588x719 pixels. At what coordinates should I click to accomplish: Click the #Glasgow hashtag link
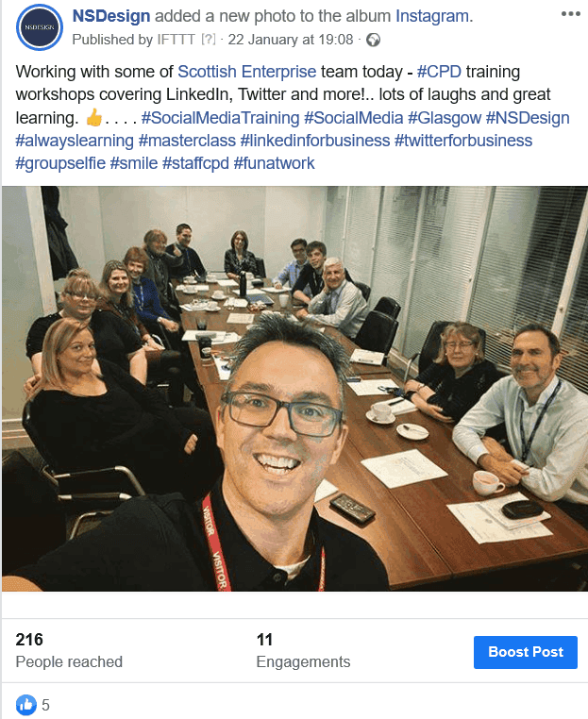tap(445, 118)
